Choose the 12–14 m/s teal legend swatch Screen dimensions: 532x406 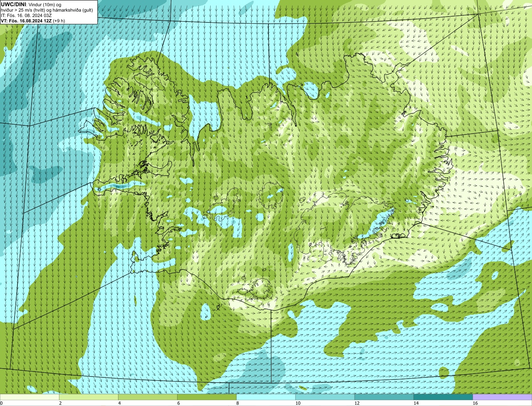(384, 397)
